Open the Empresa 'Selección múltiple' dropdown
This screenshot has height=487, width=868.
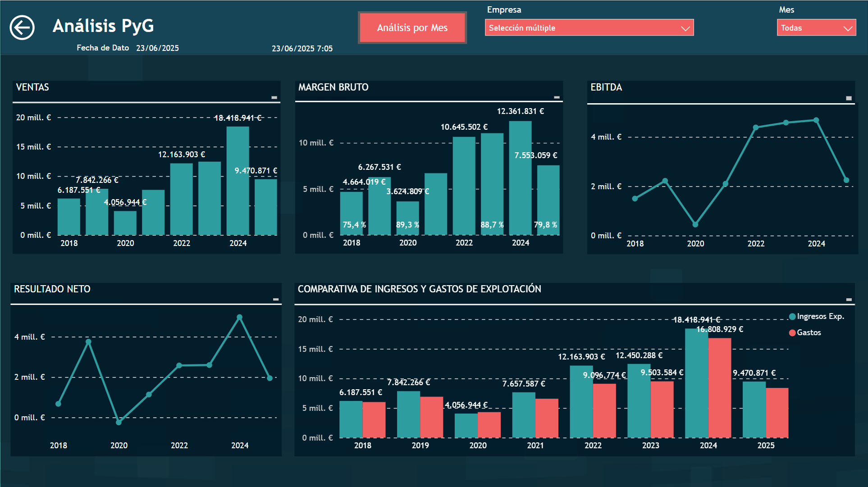pos(589,27)
